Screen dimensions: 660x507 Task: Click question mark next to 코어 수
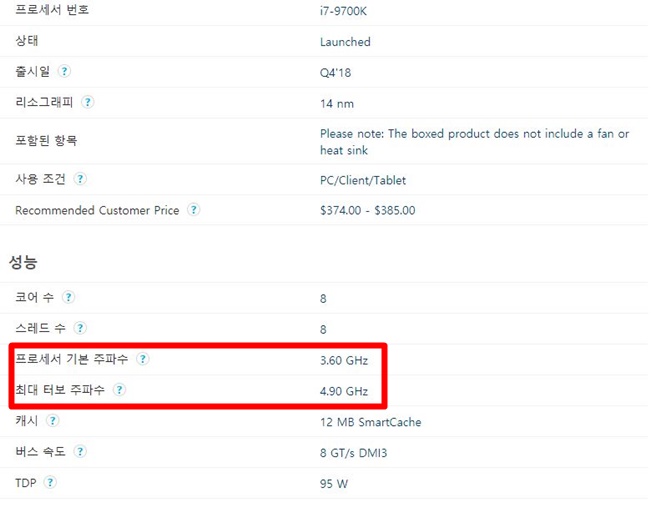coord(69,297)
